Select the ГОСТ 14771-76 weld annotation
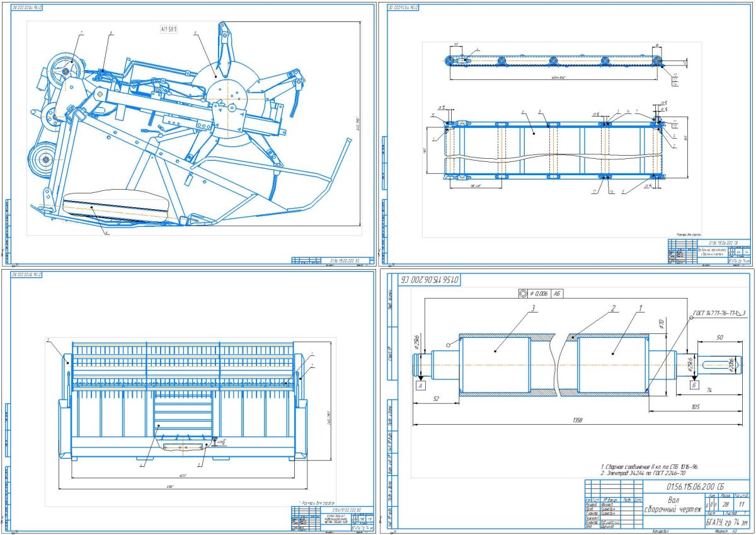 pos(719,313)
